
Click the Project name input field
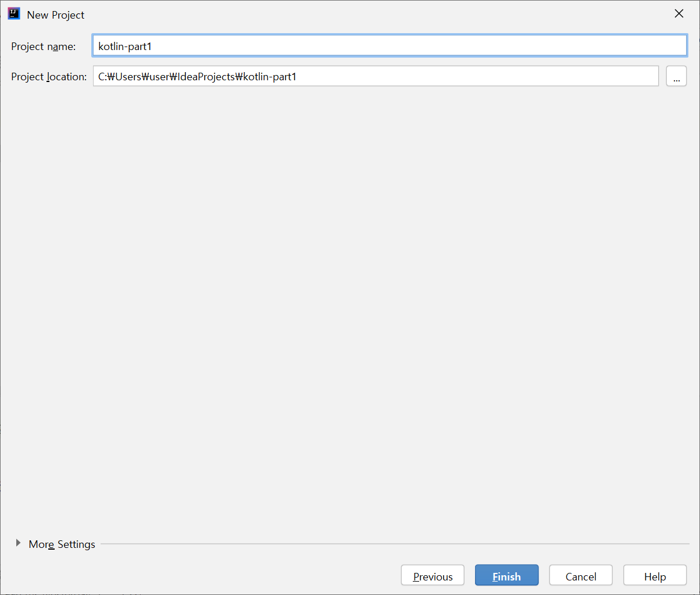pos(390,46)
